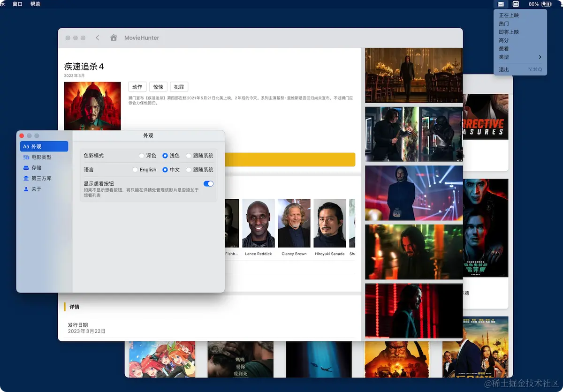Open the 第三方库 settings section
The height and width of the screenshot is (392, 563).
click(x=44, y=179)
